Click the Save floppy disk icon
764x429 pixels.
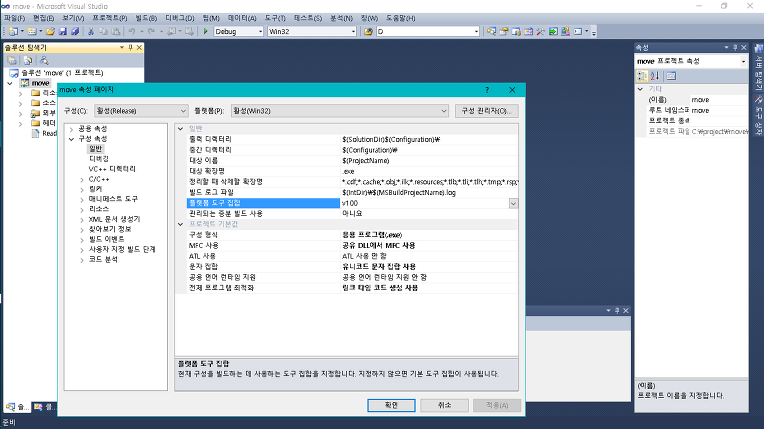tap(63, 31)
